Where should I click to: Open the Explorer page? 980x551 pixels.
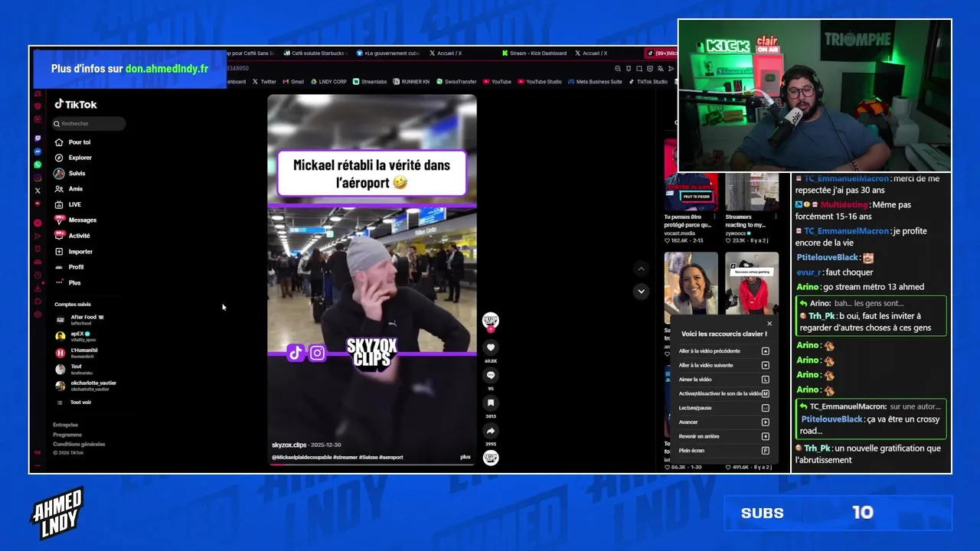[x=73, y=158]
